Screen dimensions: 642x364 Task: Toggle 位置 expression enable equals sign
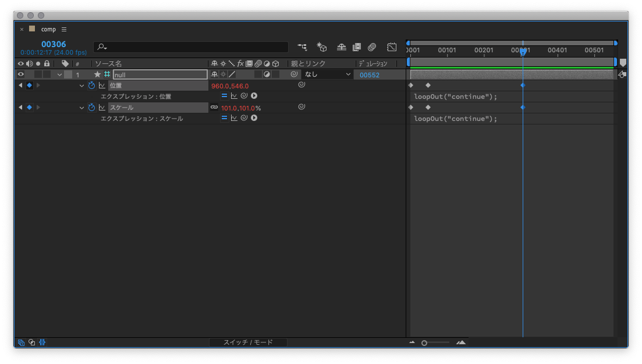click(224, 96)
